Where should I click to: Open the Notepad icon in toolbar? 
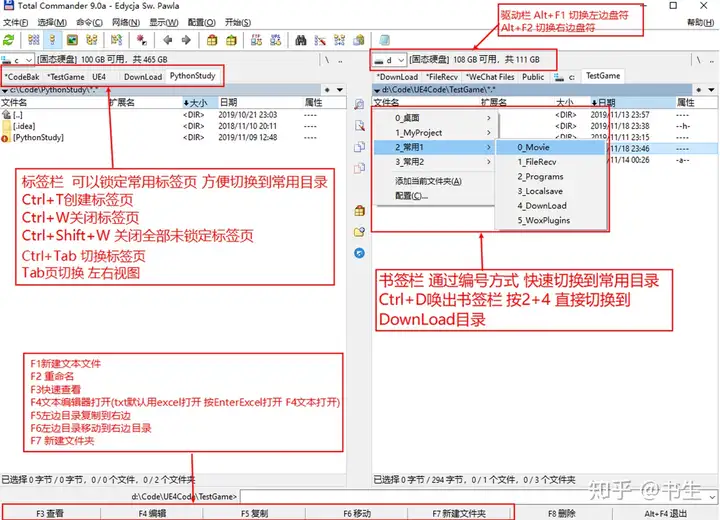[x=384, y=40]
